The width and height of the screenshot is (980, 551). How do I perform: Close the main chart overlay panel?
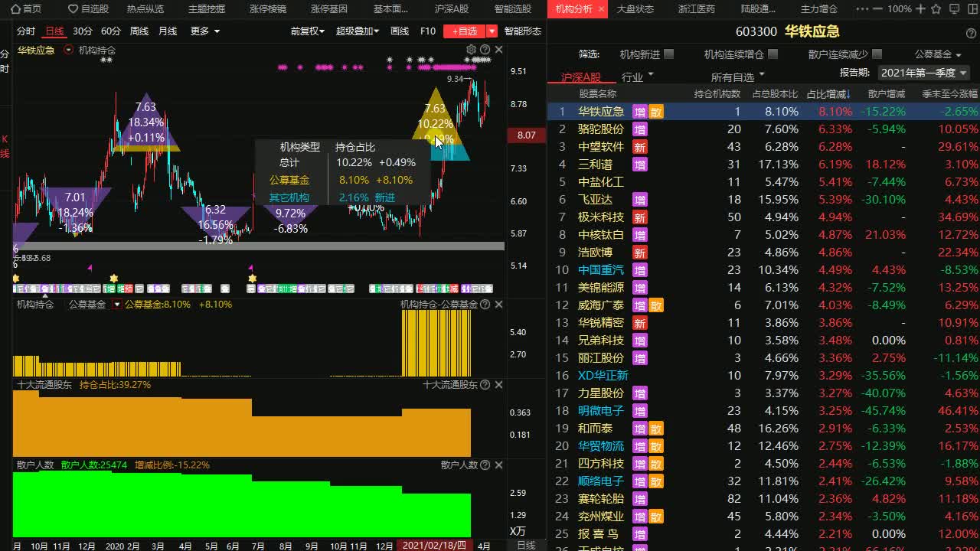click(498, 50)
